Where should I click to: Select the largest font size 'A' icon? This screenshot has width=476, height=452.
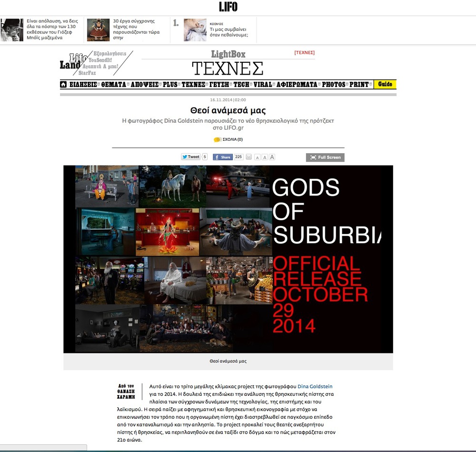(272, 157)
